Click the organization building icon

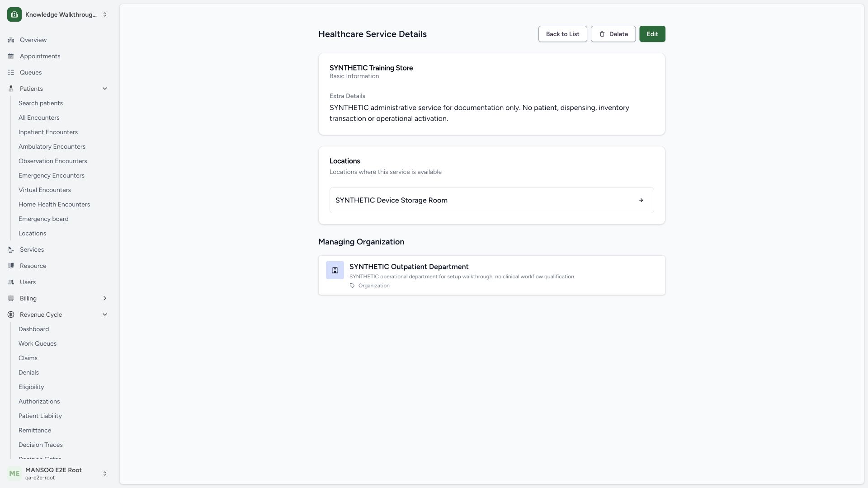click(335, 270)
